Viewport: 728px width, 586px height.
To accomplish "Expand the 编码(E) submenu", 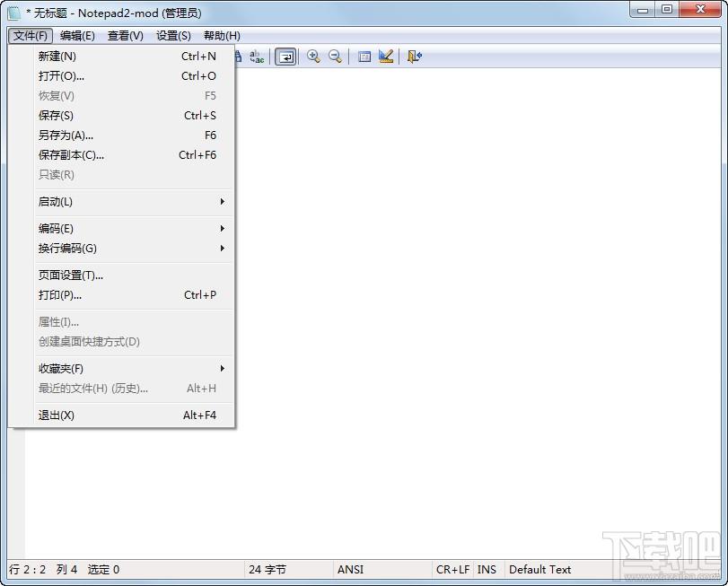I will [122, 229].
